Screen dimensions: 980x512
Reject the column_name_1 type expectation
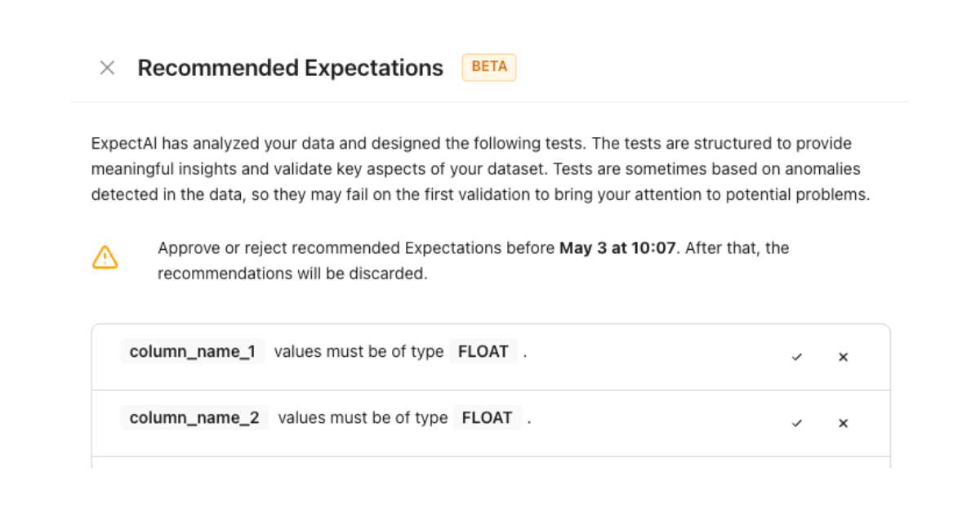pos(843,357)
